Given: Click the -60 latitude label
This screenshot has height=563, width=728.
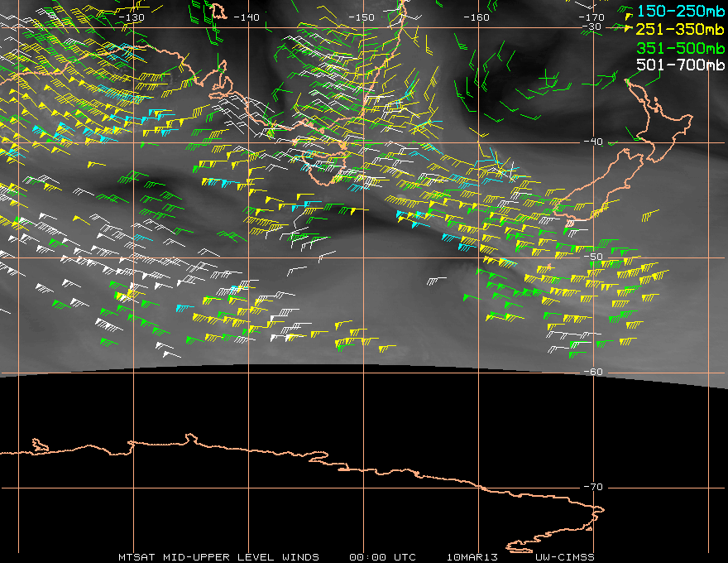Looking at the screenshot, I should coord(593,372).
